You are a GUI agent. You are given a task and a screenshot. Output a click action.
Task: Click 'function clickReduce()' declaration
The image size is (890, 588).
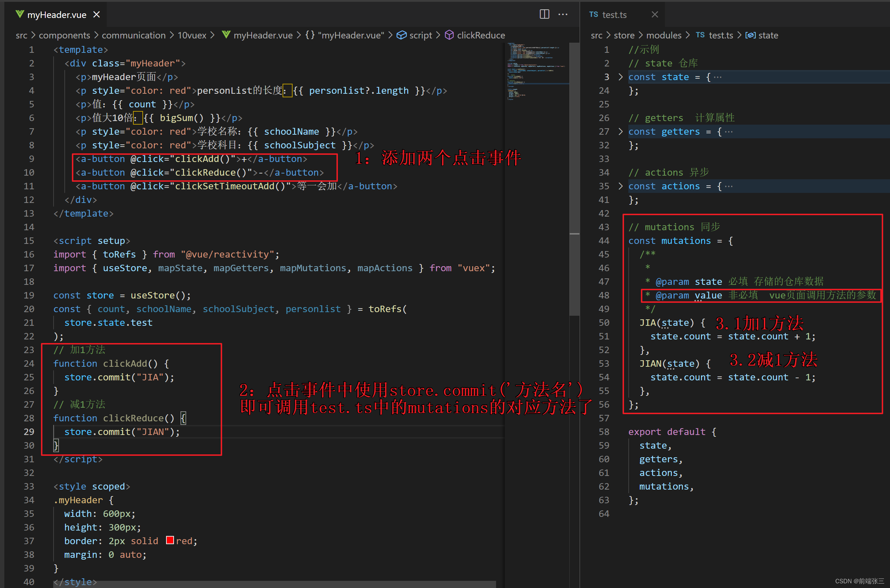click(114, 418)
